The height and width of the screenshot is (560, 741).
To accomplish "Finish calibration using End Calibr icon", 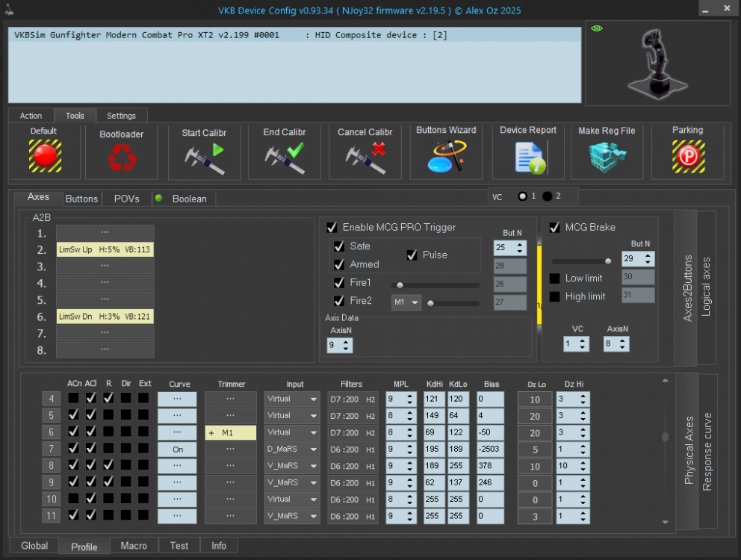I will (285, 158).
